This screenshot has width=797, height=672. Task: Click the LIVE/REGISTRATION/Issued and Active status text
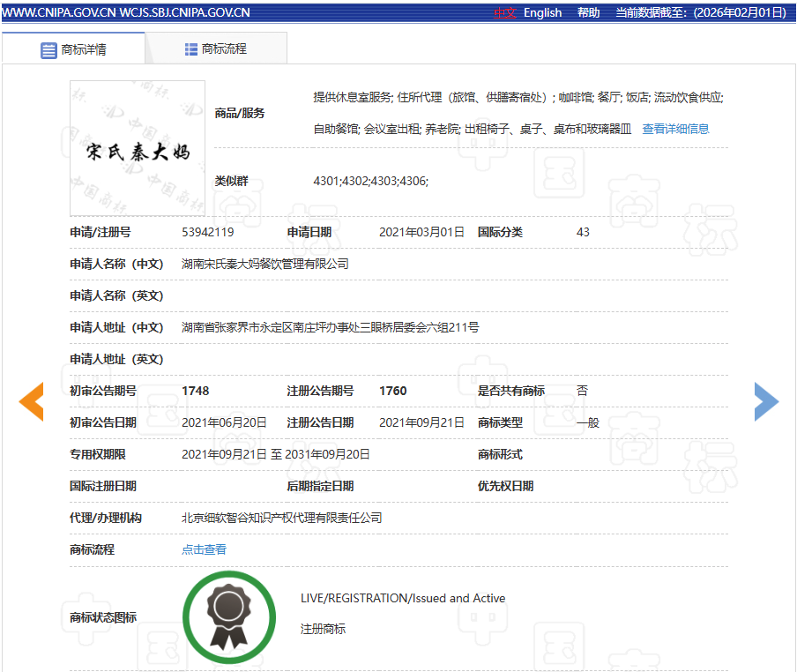tap(403, 598)
